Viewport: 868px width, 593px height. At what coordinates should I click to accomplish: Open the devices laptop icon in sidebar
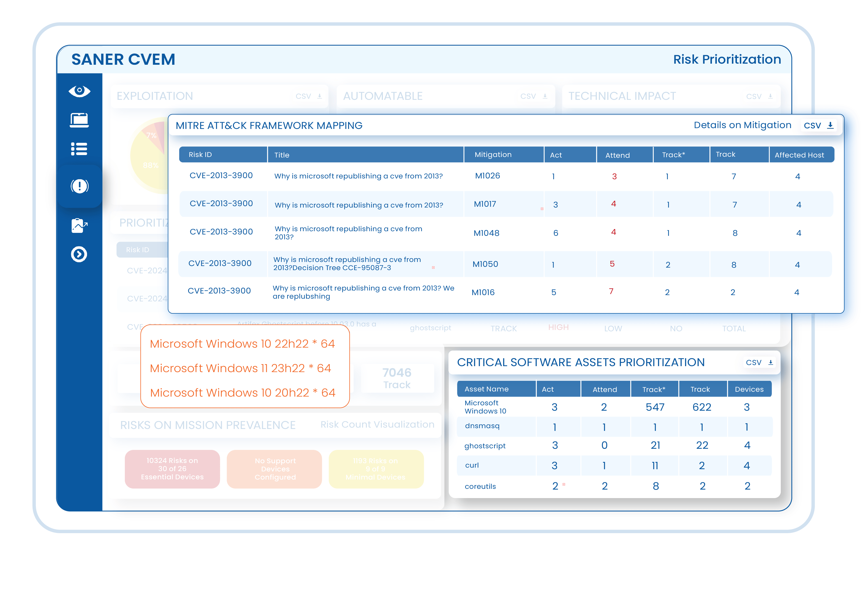(x=79, y=120)
